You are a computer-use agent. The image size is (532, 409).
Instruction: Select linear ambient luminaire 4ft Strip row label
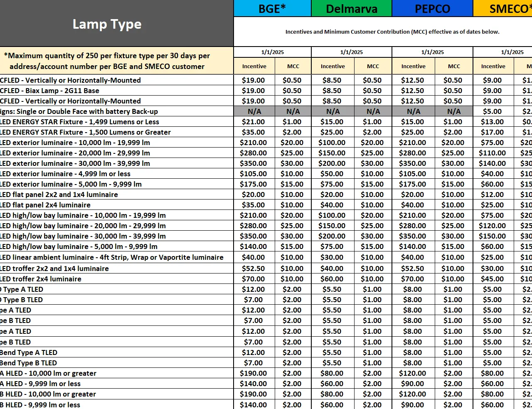pos(112,257)
